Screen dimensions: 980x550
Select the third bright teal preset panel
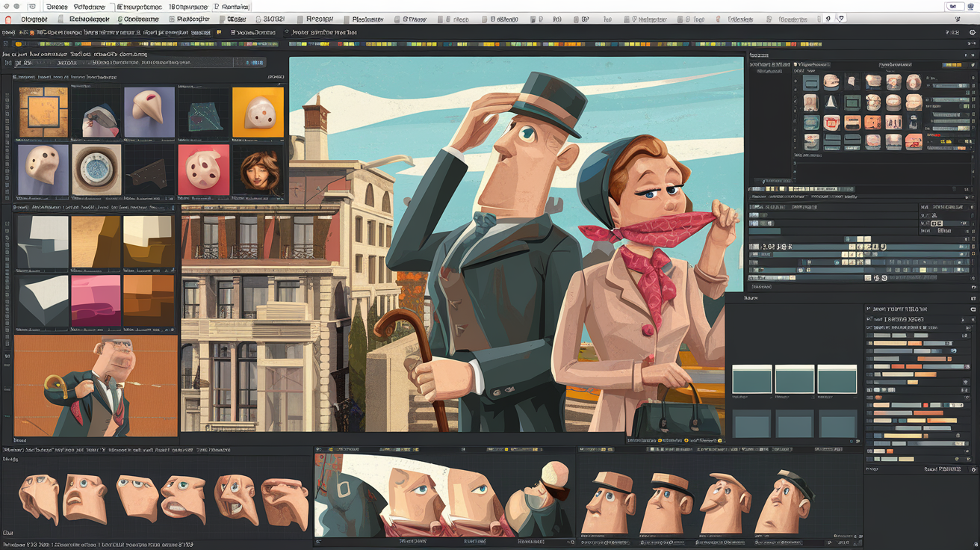tap(837, 379)
